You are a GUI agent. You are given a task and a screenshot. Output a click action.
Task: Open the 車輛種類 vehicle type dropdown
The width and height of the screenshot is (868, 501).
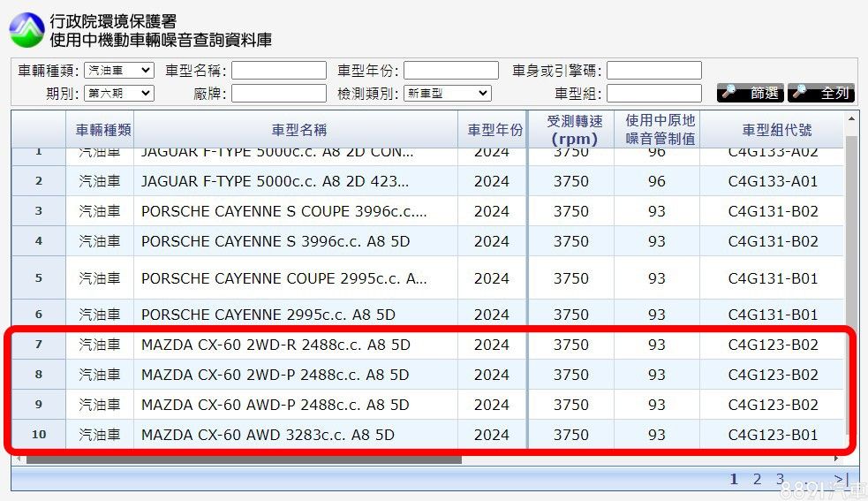(x=119, y=71)
